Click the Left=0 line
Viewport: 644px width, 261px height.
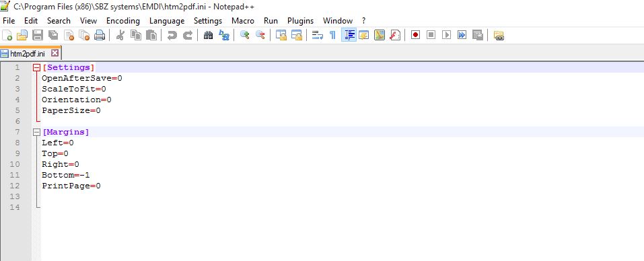click(58, 143)
